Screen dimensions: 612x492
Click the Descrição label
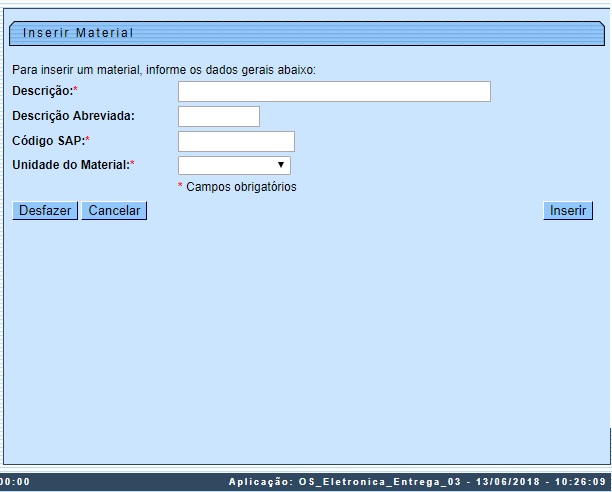tap(45, 91)
